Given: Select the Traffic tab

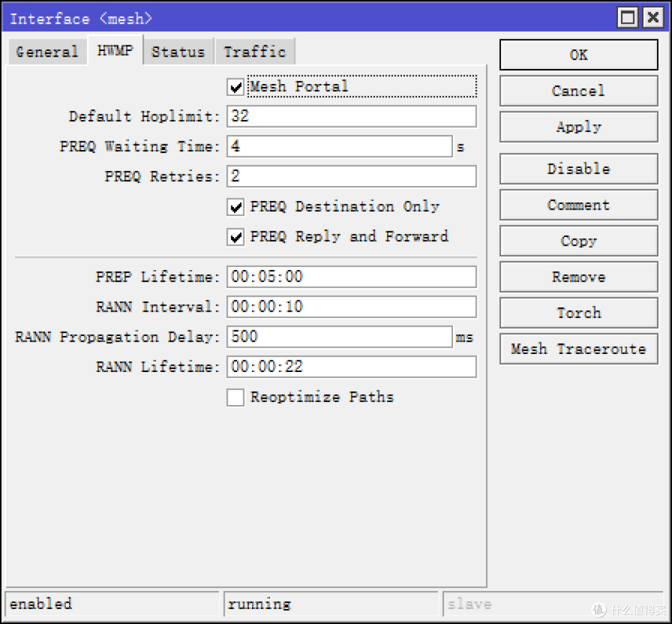Looking at the screenshot, I should click(254, 52).
